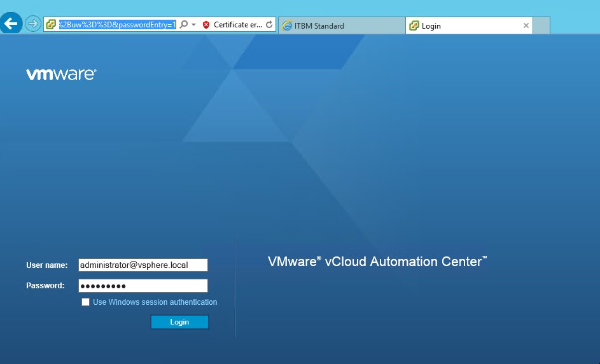
Task: Focus the Password input field
Action: (x=143, y=286)
